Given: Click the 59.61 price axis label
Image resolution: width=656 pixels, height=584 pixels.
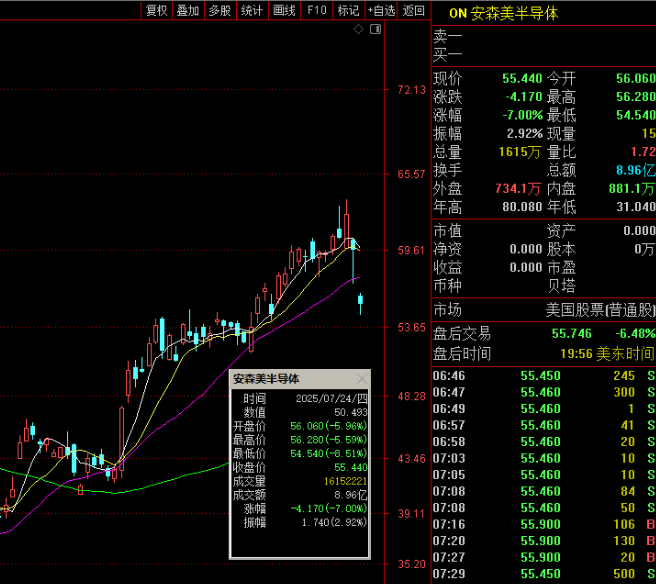Looking at the screenshot, I should click(x=411, y=250).
